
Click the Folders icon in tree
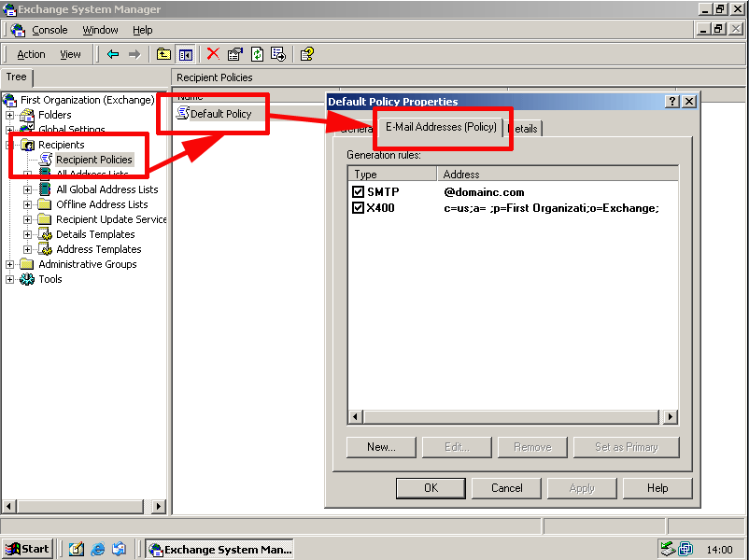(x=27, y=115)
